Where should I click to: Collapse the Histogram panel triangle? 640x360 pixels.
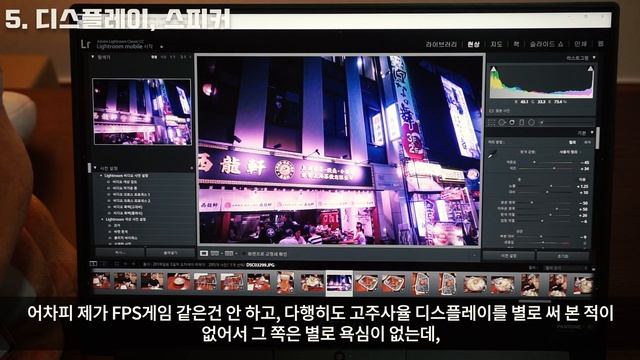(594, 58)
